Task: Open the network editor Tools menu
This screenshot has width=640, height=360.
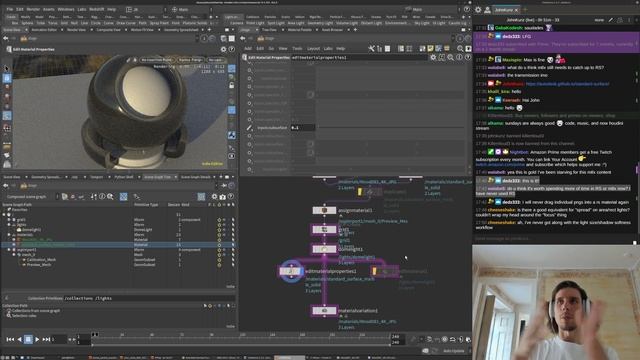Action: coord(297,49)
